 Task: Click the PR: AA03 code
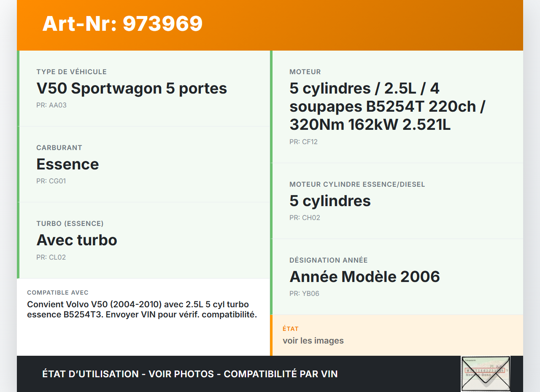click(51, 105)
